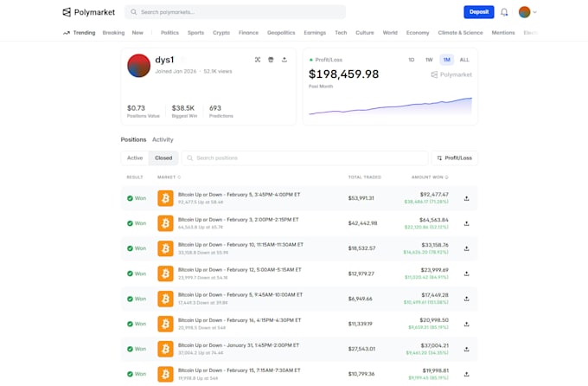Viewport: 588px width, 386px height.
Task: Click the Deposit button
Action: tap(479, 12)
